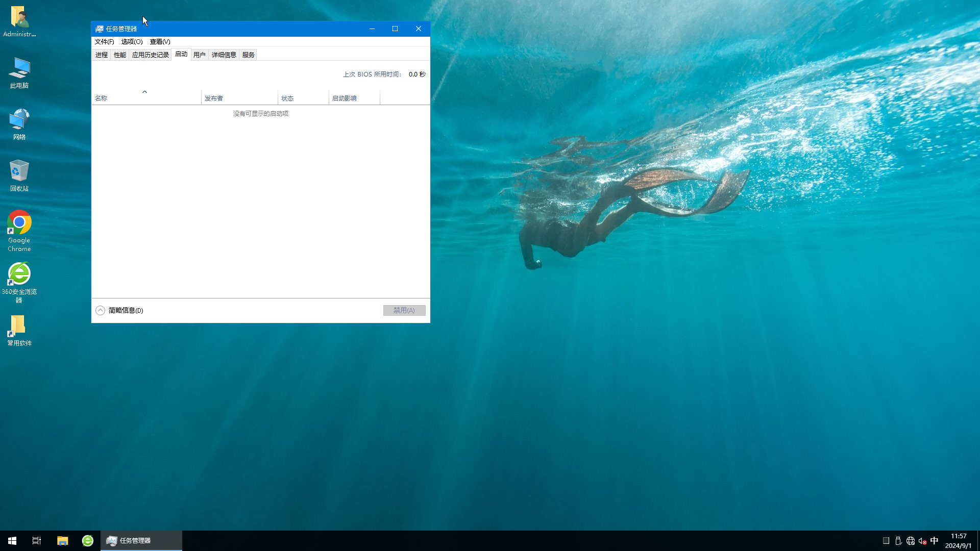The image size is (980, 551).
Task: Open the clock showing 11:57
Action: pos(959,541)
